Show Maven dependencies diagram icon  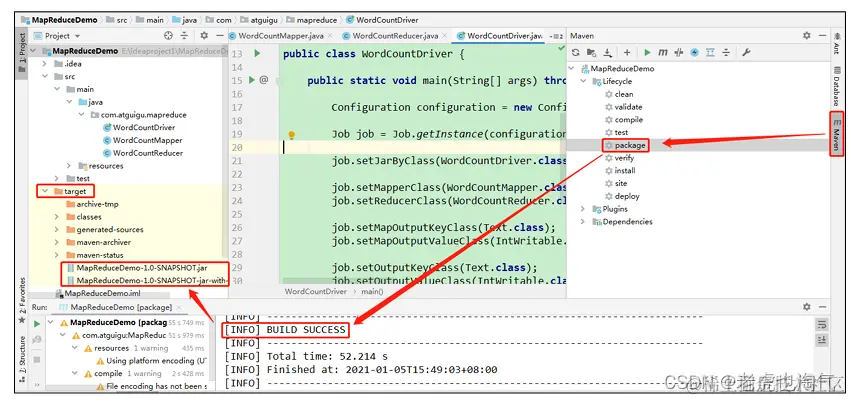(710, 53)
